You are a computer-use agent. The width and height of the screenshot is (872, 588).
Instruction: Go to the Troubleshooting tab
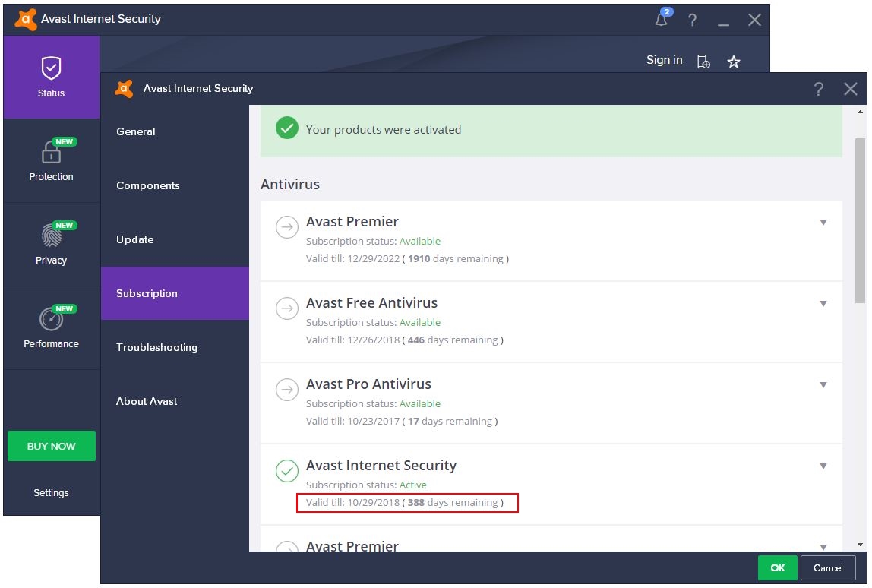click(175, 348)
